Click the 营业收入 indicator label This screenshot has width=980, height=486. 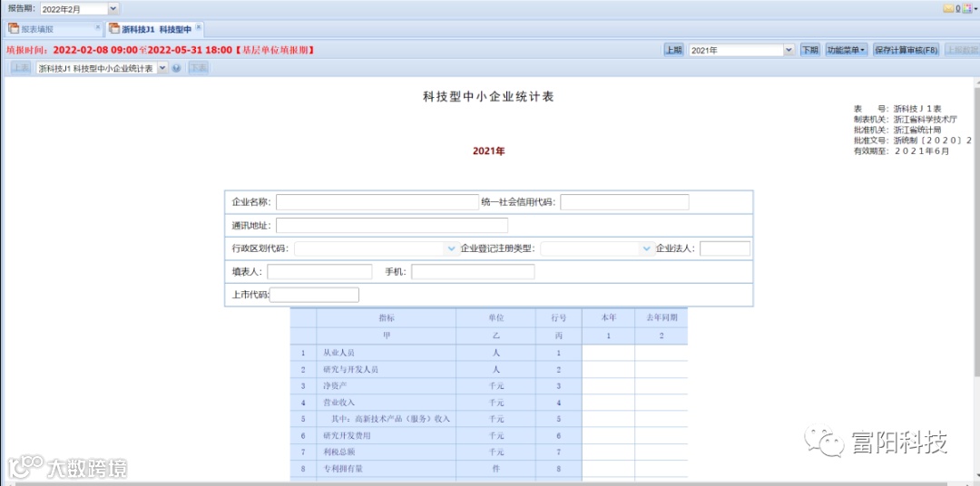click(x=338, y=403)
